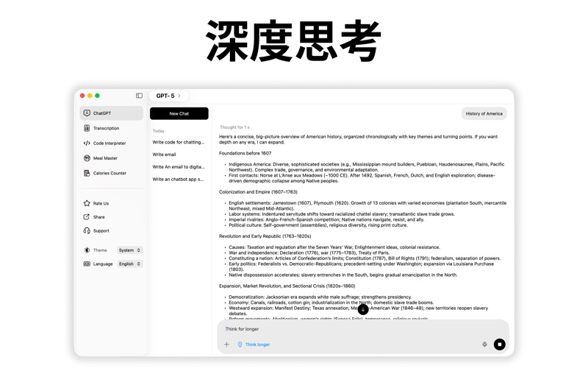Focus the 'Think for longer' input field
Screen dimensions: 588x368
click(363, 329)
